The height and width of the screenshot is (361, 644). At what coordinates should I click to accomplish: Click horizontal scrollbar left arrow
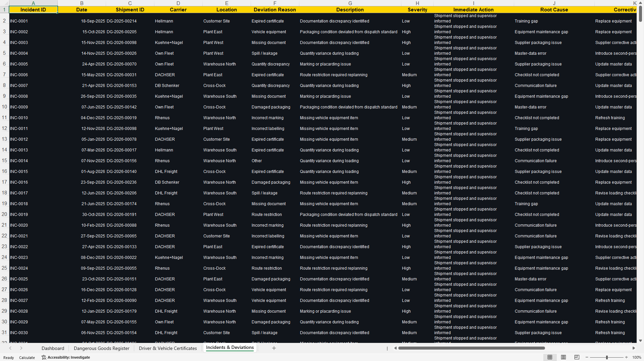click(x=395, y=348)
